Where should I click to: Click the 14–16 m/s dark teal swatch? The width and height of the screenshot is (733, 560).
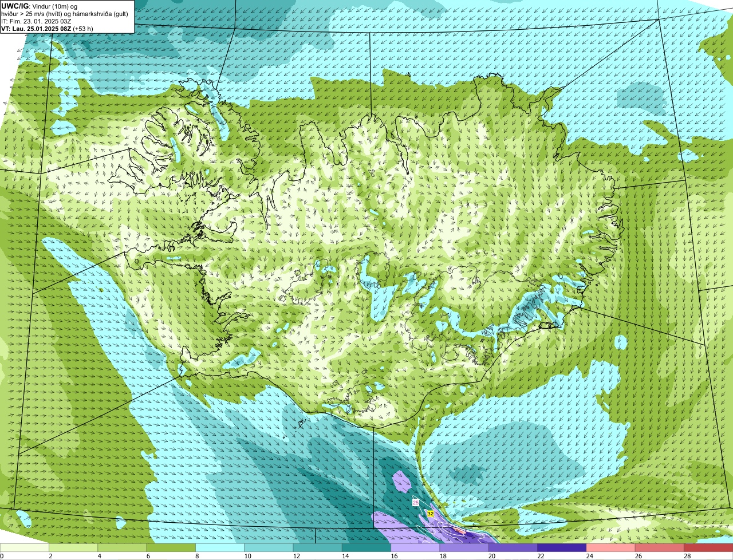click(x=366, y=548)
